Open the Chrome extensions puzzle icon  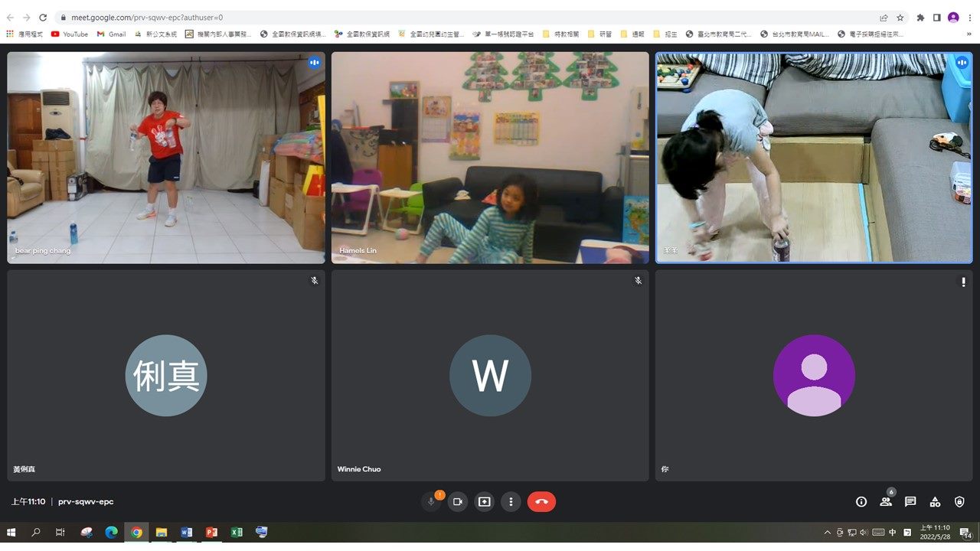[x=920, y=17]
